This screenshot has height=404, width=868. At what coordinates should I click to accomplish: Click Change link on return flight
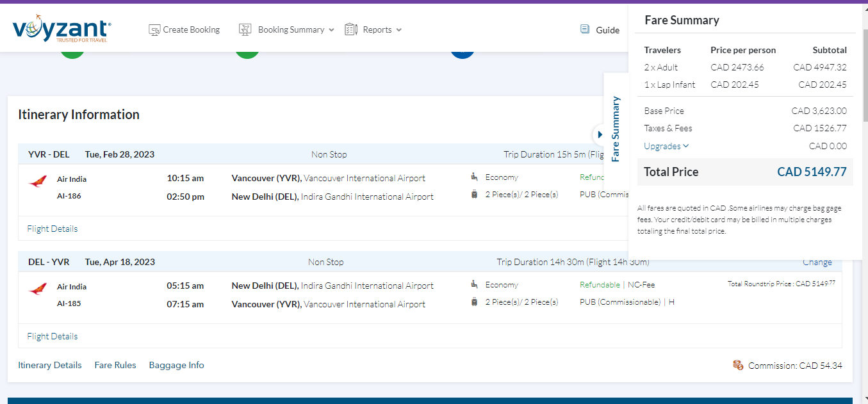(x=817, y=262)
